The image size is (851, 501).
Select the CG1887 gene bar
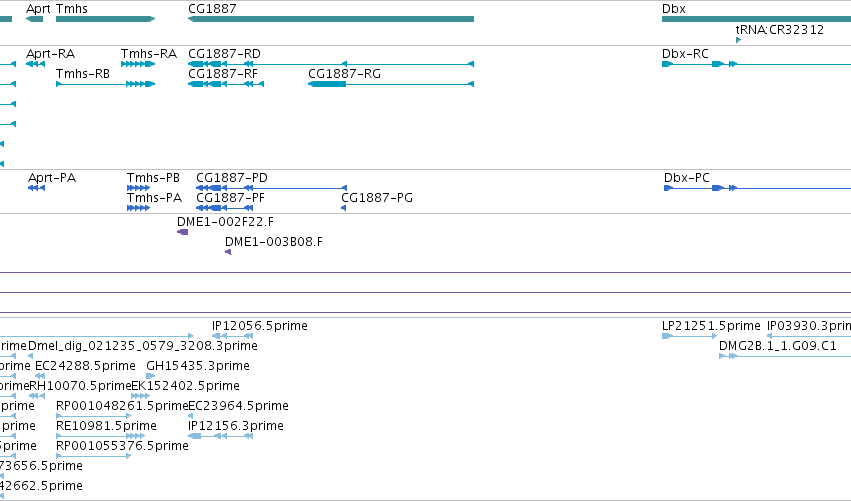click(331, 19)
